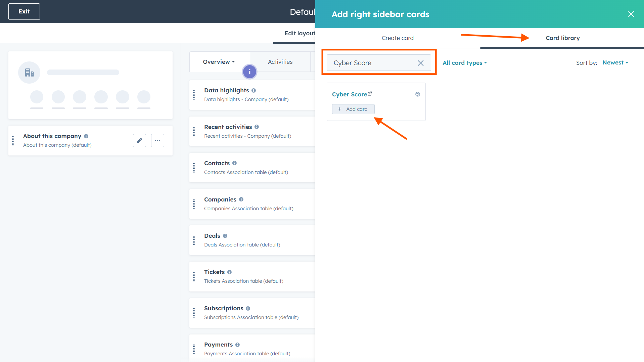Select the Subscriptions card title
This screenshot has height=362, width=644.
[x=224, y=308]
